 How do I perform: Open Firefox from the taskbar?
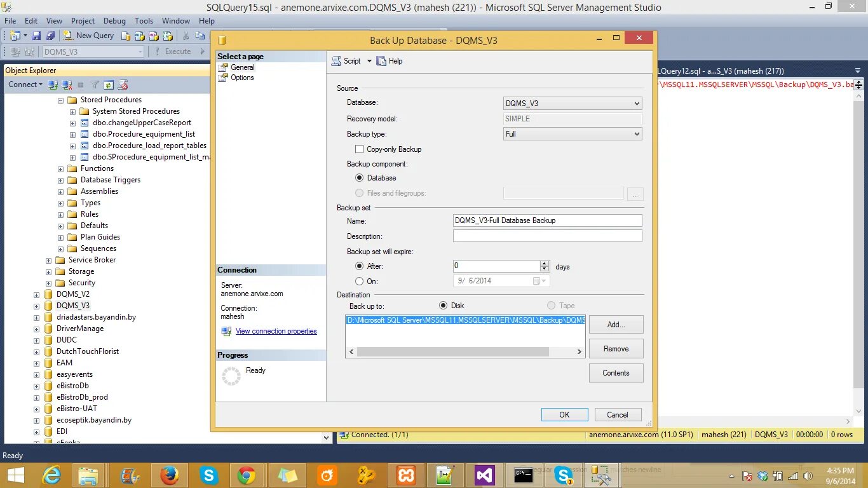(170, 475)
